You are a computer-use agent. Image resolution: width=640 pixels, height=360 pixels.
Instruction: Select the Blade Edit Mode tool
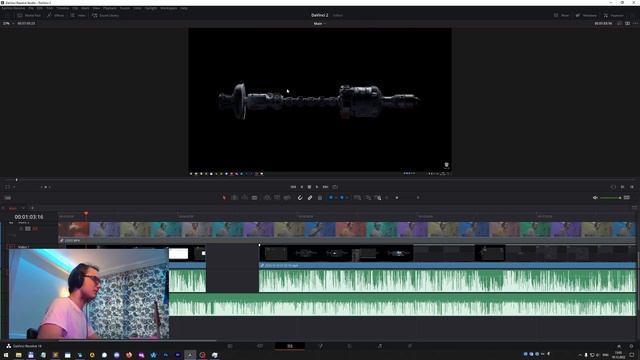click(254, 198)
